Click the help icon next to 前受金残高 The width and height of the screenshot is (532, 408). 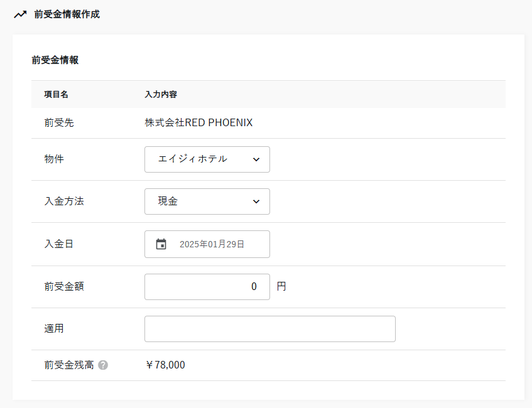(103, 365)
